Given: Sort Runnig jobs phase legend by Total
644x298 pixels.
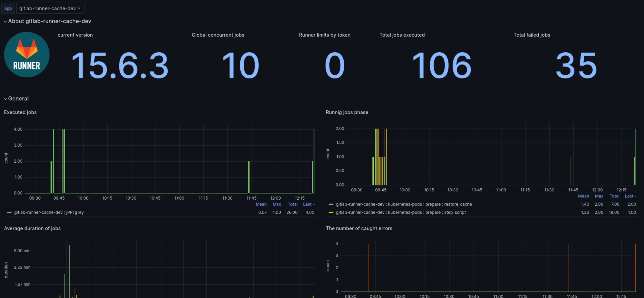Looking at the screenshot, I should pyautogui.click(x=614, y=196).
